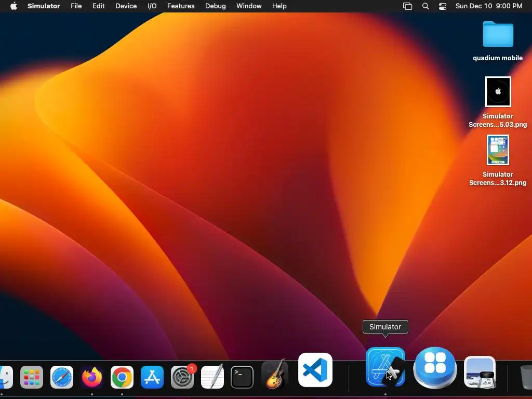Open the Help menu
The height and width of the screenshot is (399, 532).
click(x=279, y=6)
